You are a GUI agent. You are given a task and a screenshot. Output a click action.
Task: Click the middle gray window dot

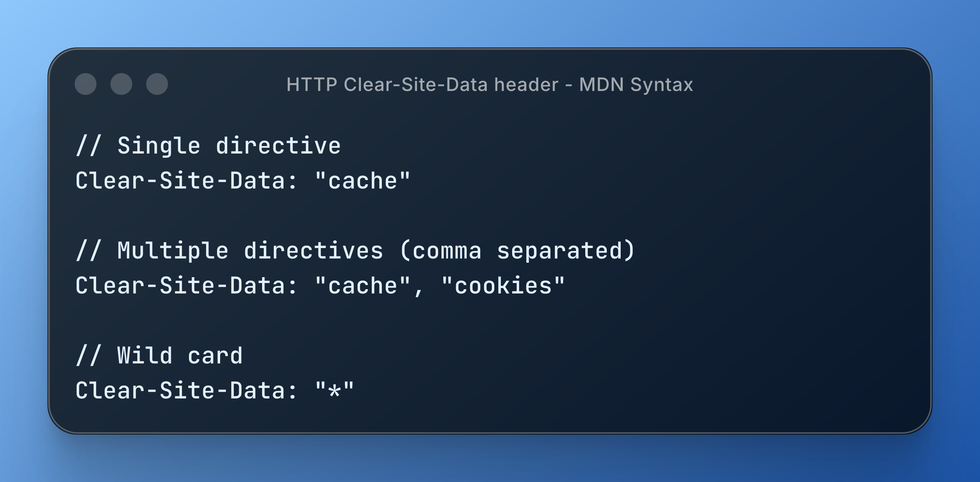pyautogui.click(x=121, y=84)
